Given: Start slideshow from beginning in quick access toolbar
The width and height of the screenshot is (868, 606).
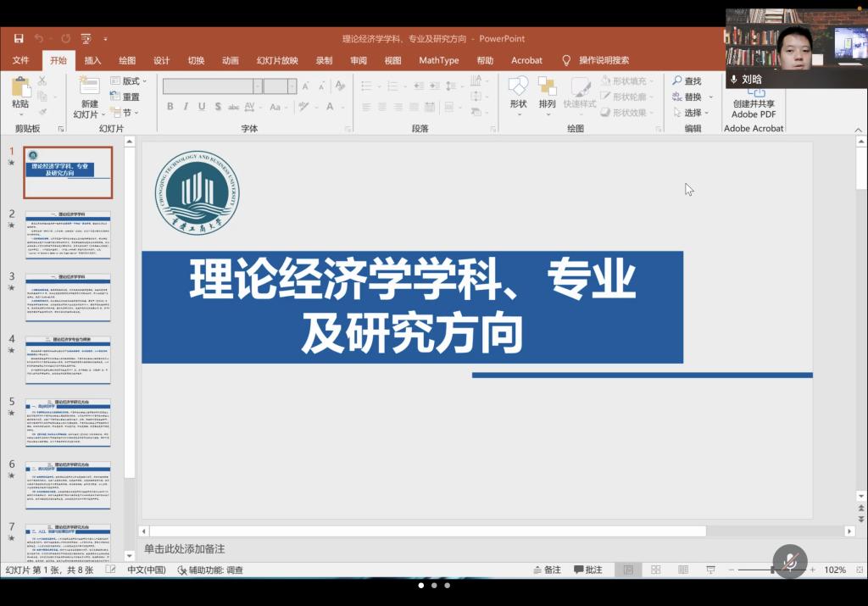Looking at the screenshot, I should click(86, 38).
